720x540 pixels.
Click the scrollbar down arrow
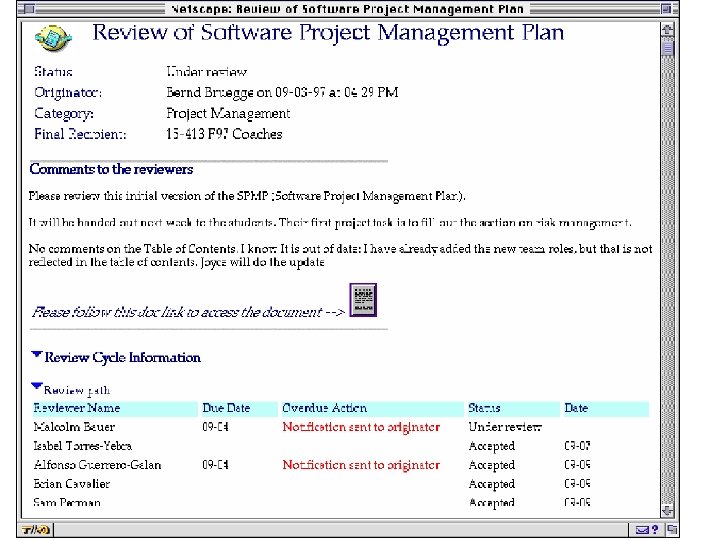[x=668, y=510]
